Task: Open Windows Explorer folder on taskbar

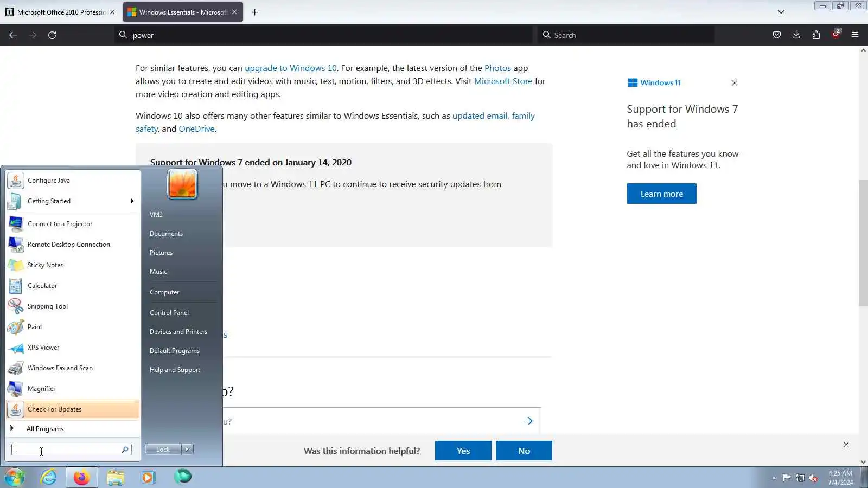Action: click(x=116, y=477)
